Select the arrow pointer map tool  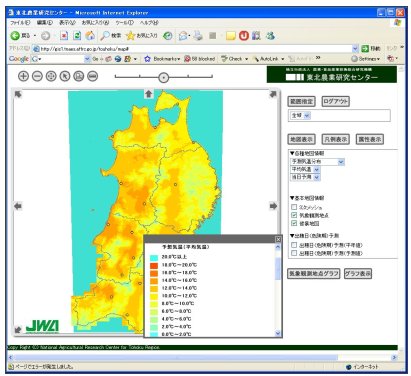[x=65, y=76]
